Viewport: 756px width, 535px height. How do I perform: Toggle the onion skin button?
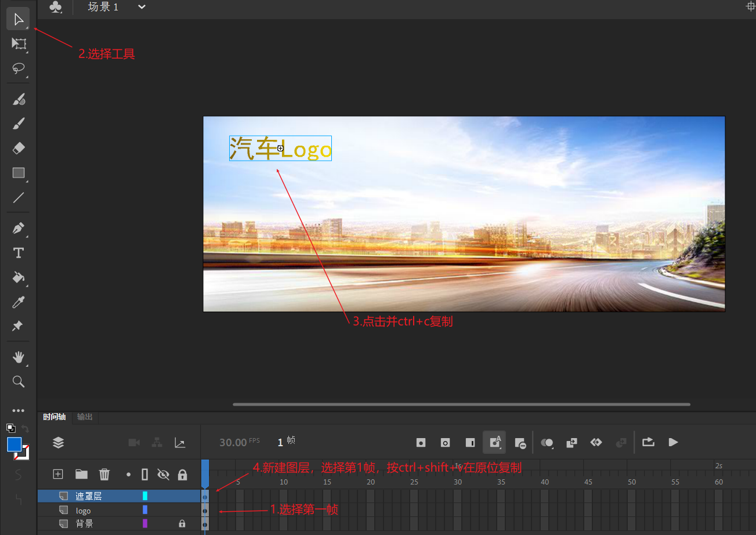coord(547,443)
